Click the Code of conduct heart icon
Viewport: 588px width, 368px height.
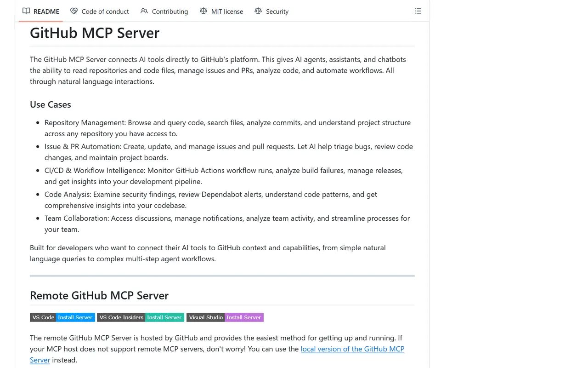click(x=74, y=11)
